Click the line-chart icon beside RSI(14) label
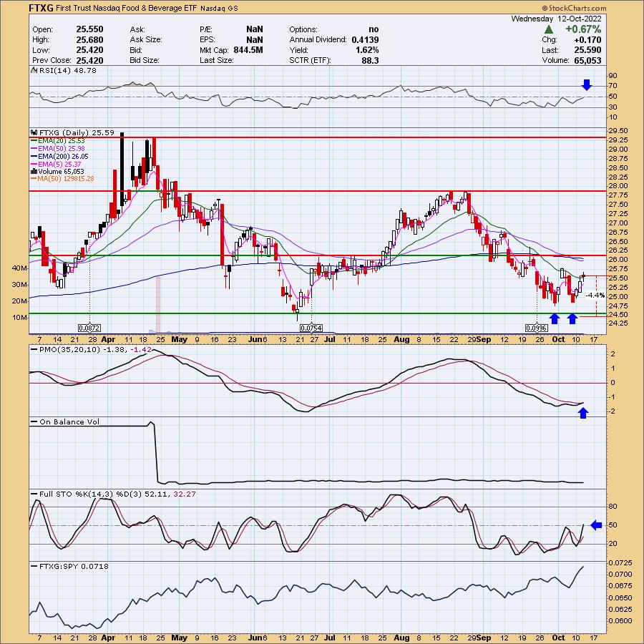644x644 pixels. 34,70
